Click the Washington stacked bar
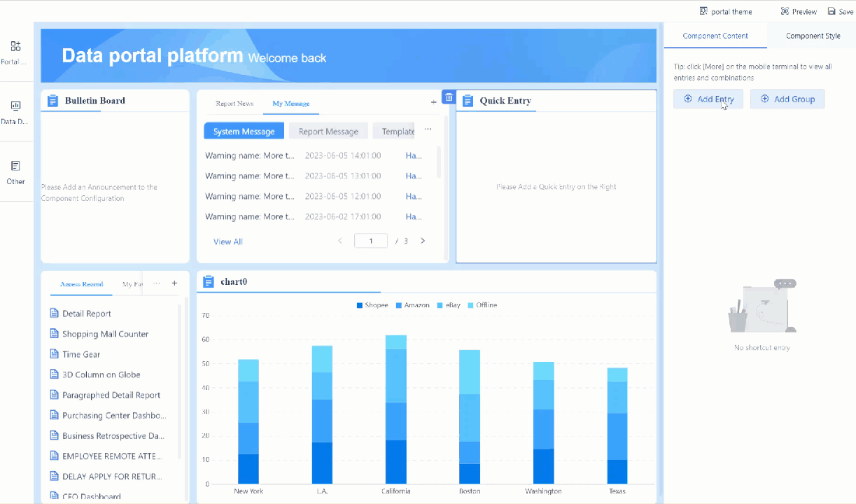 [x=543, y=423]
